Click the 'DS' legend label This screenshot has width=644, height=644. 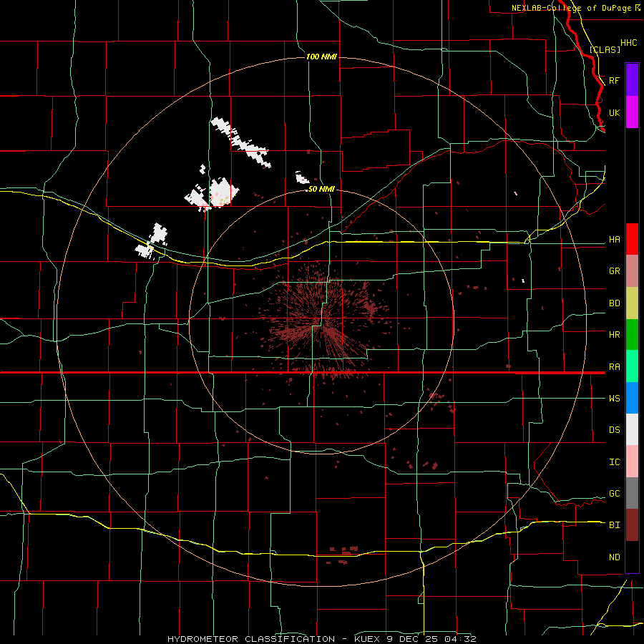pos(615,430)
